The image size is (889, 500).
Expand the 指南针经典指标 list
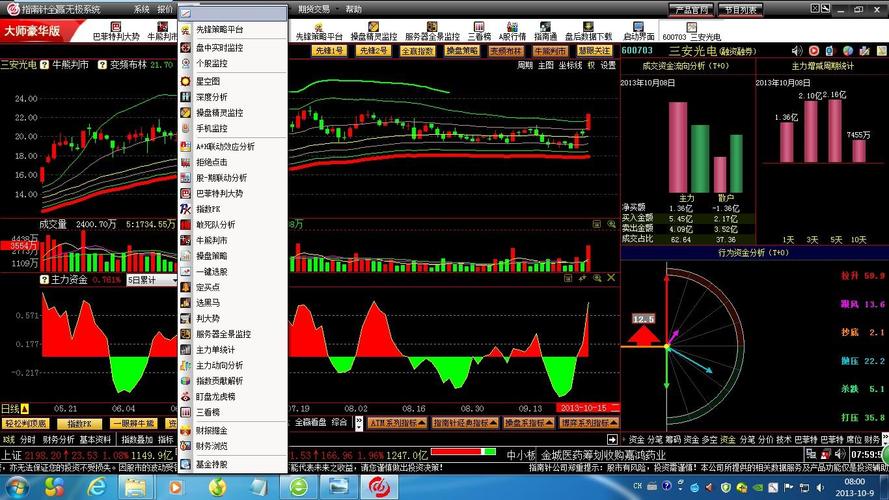465,423
